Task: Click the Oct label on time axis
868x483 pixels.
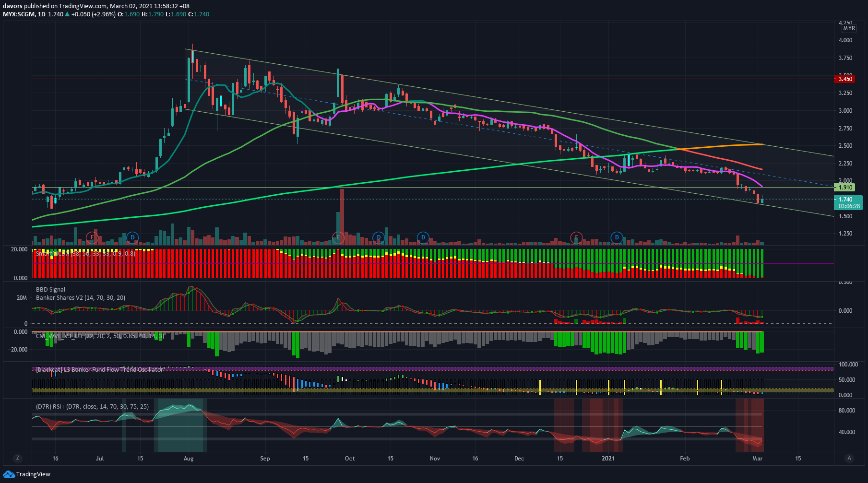Action: (350, 459)
